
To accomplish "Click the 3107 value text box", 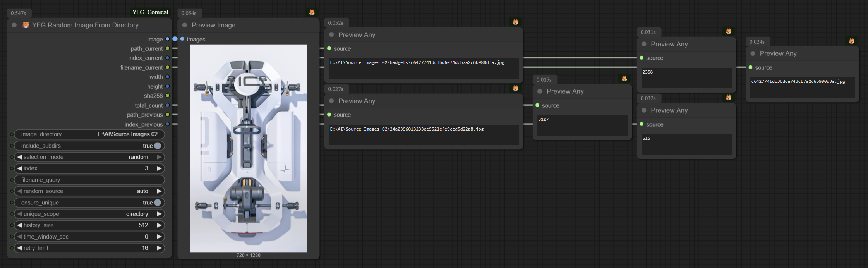I will [582, 125].
